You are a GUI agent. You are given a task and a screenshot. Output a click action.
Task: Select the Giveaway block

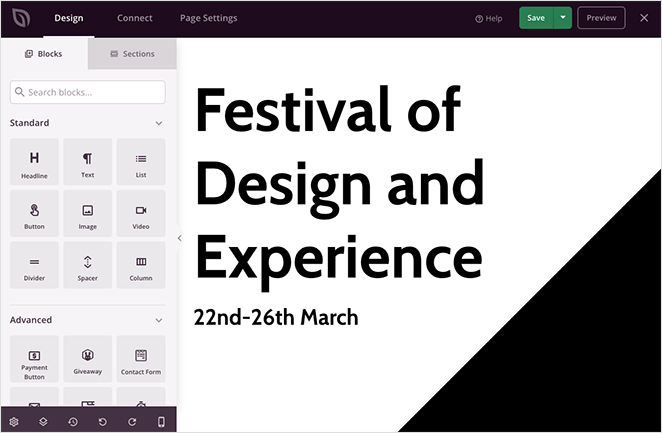(88, 359)
